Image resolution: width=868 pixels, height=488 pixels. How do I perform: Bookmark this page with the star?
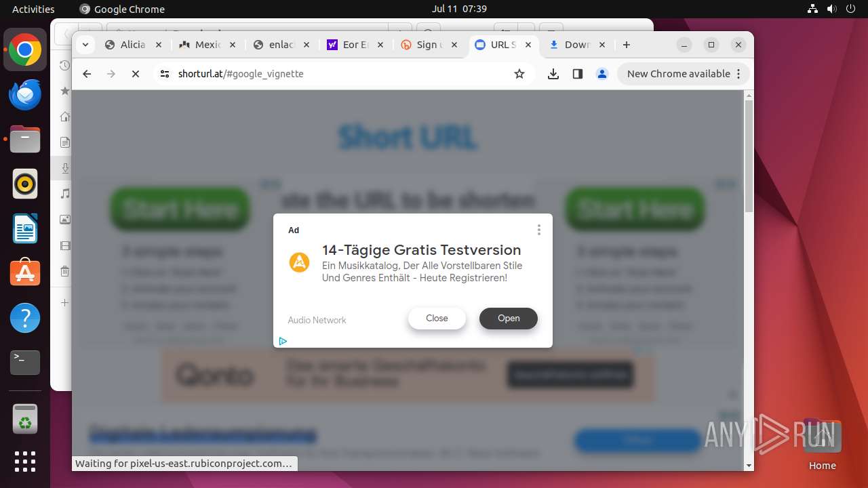click(x=519, y=74)
